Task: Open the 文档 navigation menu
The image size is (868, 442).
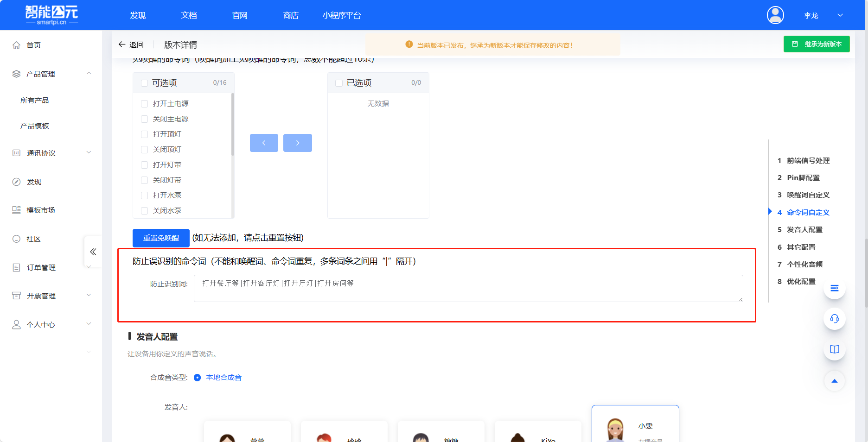Action: pos(189,15)
